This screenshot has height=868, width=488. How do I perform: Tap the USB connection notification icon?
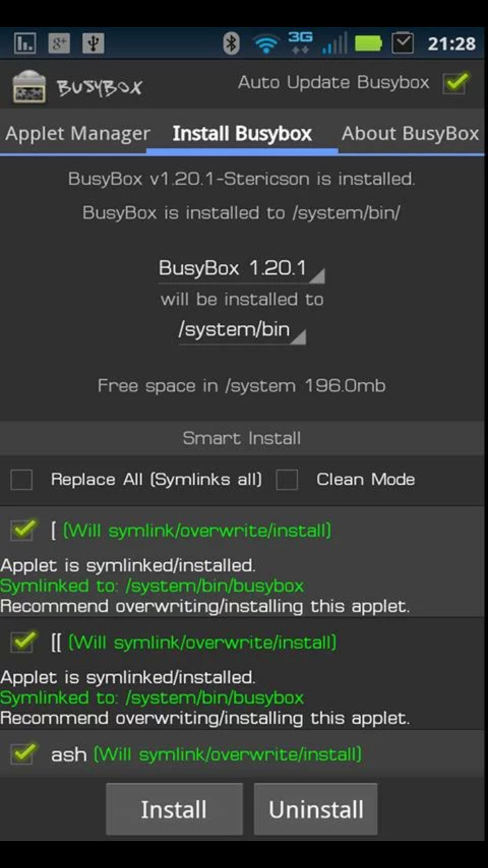click(x=94, y=44)
